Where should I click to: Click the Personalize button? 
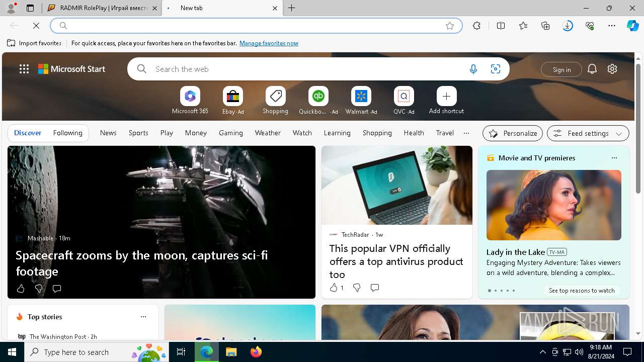[x=513, y=133]
